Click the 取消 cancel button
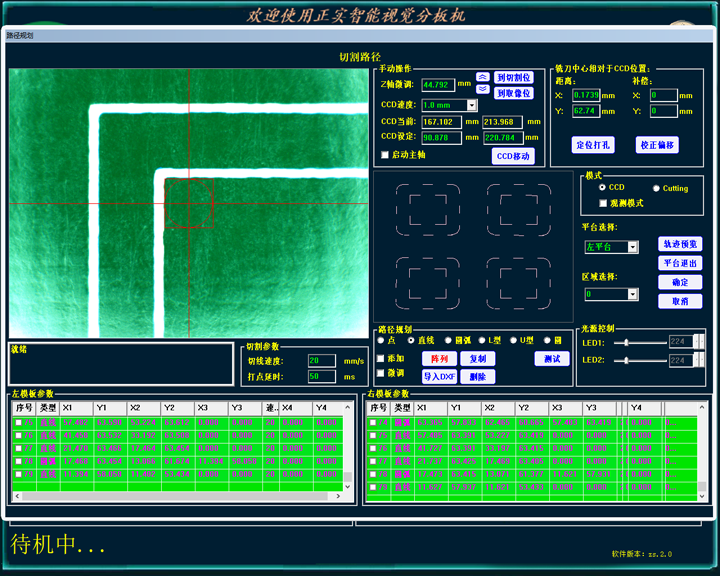The width and height of the screenshot is (720, 576). [x=680, y=301]
